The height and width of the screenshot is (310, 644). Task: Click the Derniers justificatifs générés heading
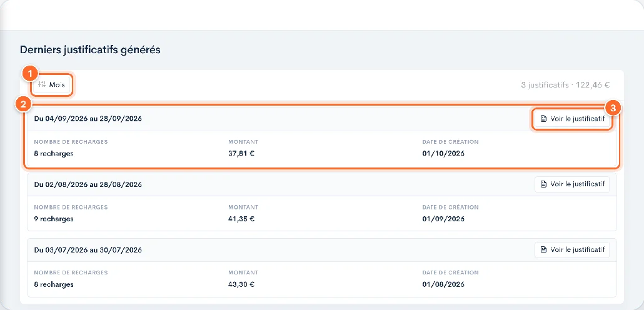90,50
